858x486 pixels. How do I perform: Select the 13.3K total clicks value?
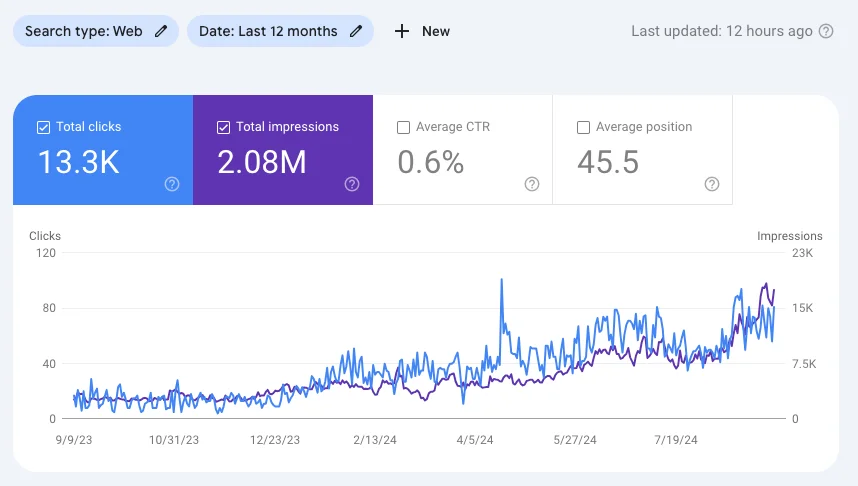(x=78, y=162)
